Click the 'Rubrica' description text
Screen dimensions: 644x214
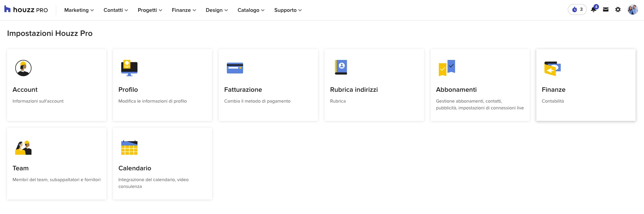tap(338, 101)
